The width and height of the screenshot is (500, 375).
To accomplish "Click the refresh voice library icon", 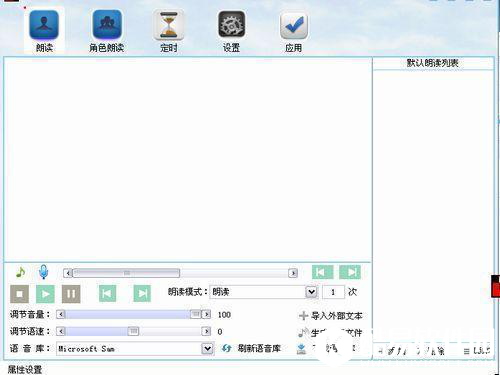I will pos(227,348).
